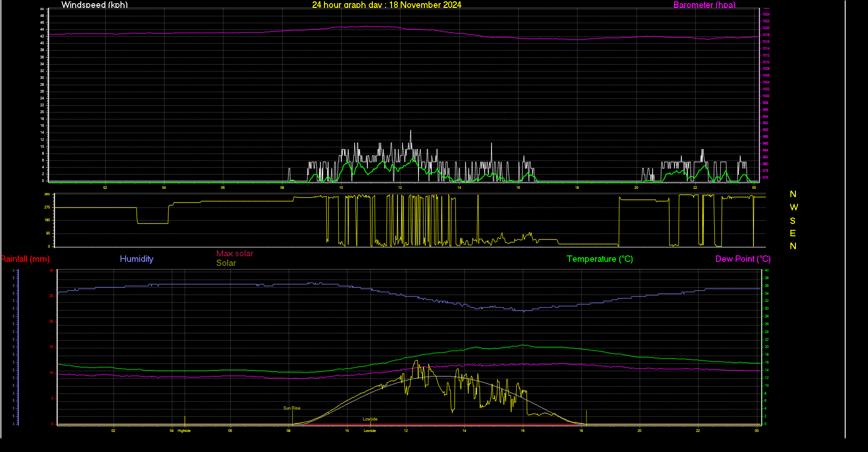Select the S compass letter beside direction chart

point(793,221)
